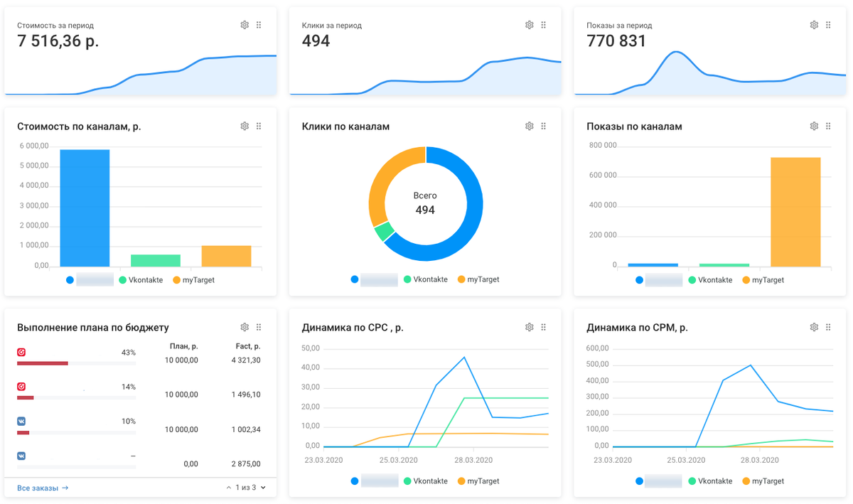Open settings gear on Клики по каналам widget
This screenshot has height=504, width=853.
tap(529, 126)
